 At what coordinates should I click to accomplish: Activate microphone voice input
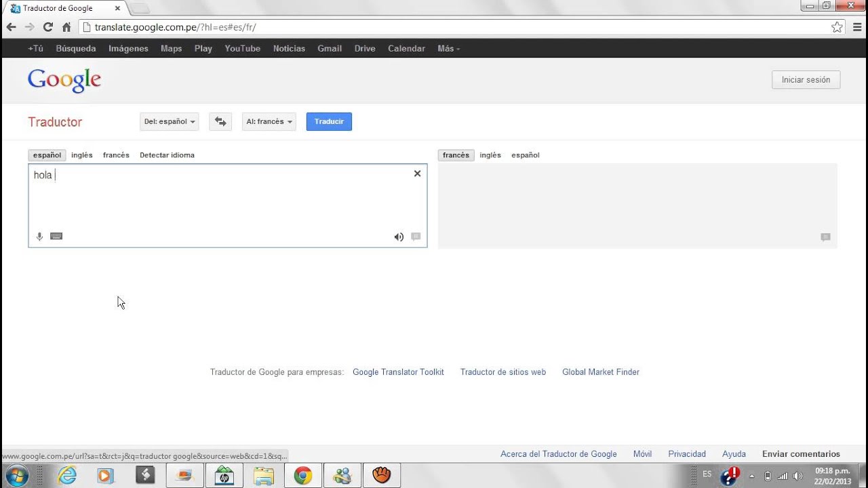click(x=39, y=237)
